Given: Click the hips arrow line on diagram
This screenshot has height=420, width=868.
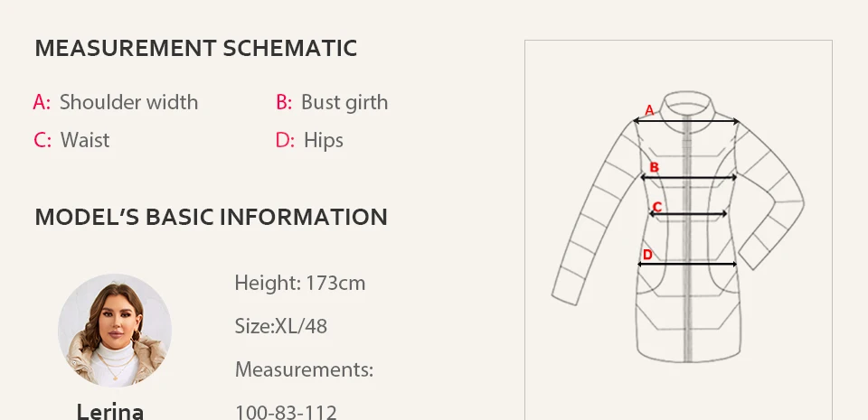Looking at the screenshot, I should coord(687,264).
